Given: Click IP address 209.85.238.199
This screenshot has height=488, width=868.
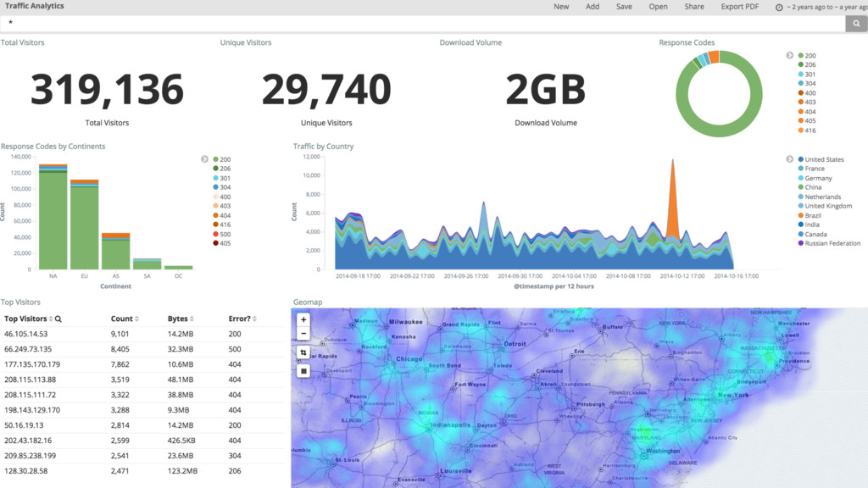Looking at the screenshot, I should pyautogui.click(x=30, y=456).
